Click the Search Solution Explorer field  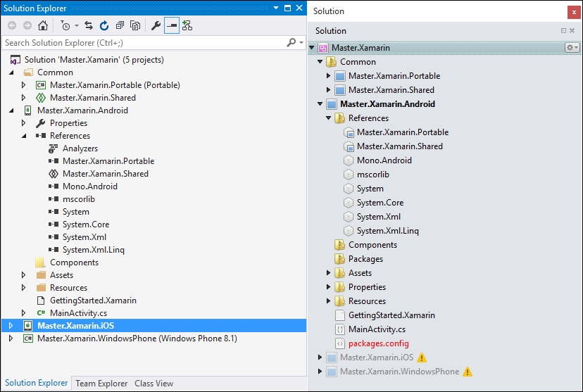144,43
